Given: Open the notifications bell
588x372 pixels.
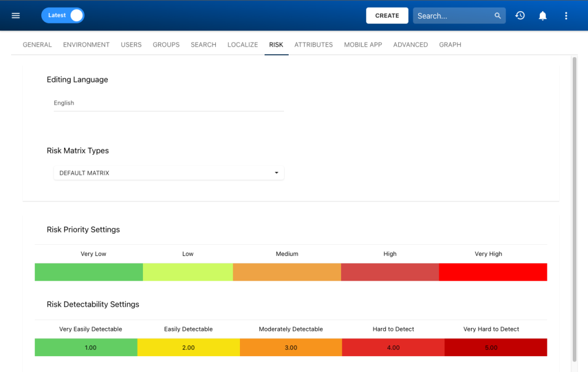Looking at the screenshot, I should click(x=543, y=16).
